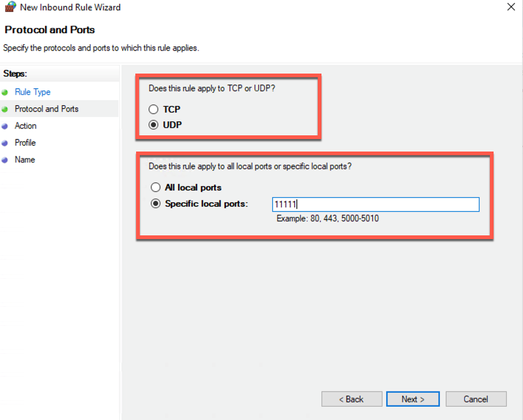Click the green bullet beside Protocol and Ports
The width and height of the screenshot is (523, 420).
(5, 110)
